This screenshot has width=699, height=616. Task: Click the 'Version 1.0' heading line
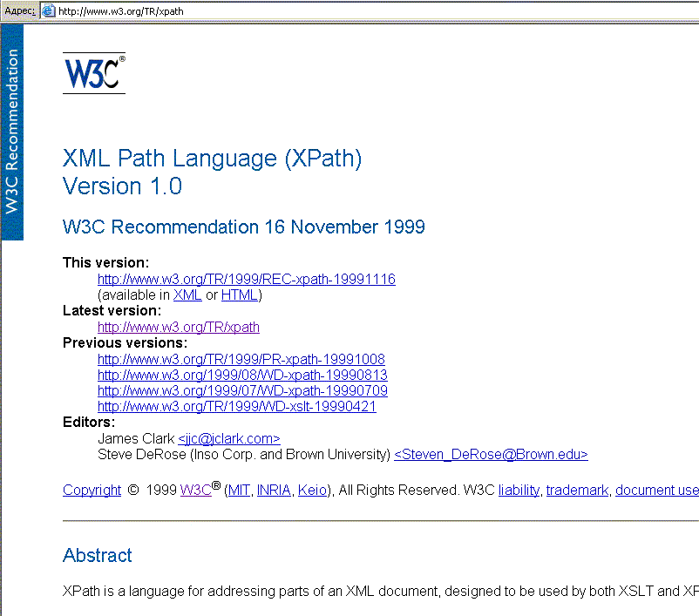click(122, 186)
